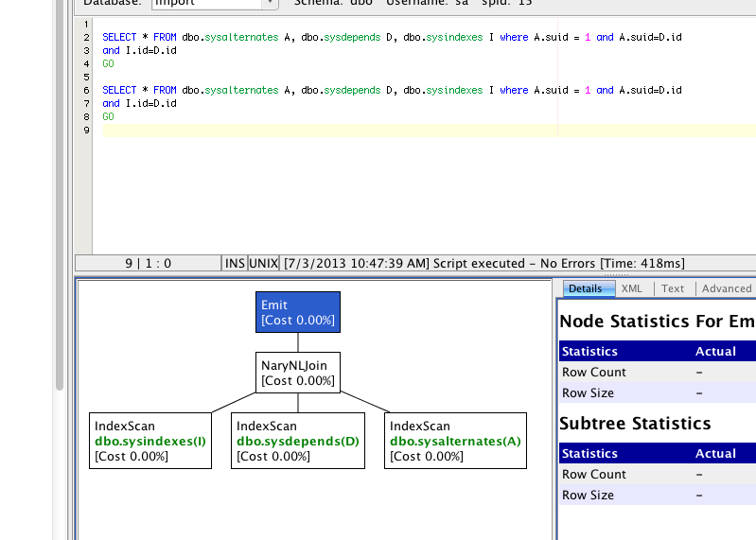
Task: Click the left vertical scrollbar thumb
Action: click(x=60, y=193)
